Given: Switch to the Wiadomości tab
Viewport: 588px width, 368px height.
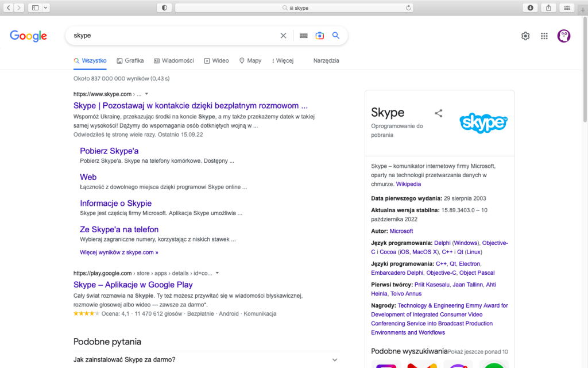Looking at the screenshot, I should 174,60.
